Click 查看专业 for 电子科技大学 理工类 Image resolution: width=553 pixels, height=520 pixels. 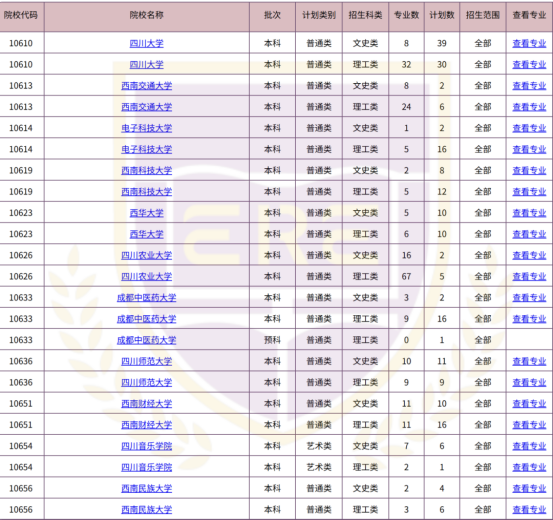[x=529, y=149]
